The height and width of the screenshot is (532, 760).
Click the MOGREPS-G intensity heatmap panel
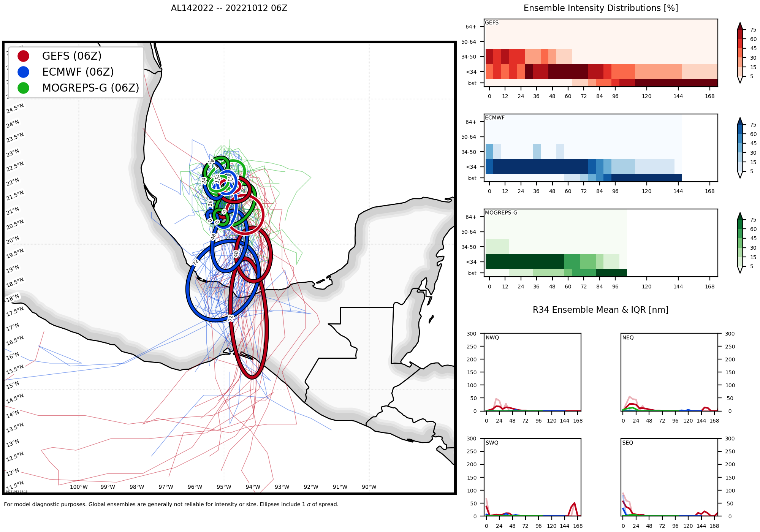coord(600,243)
